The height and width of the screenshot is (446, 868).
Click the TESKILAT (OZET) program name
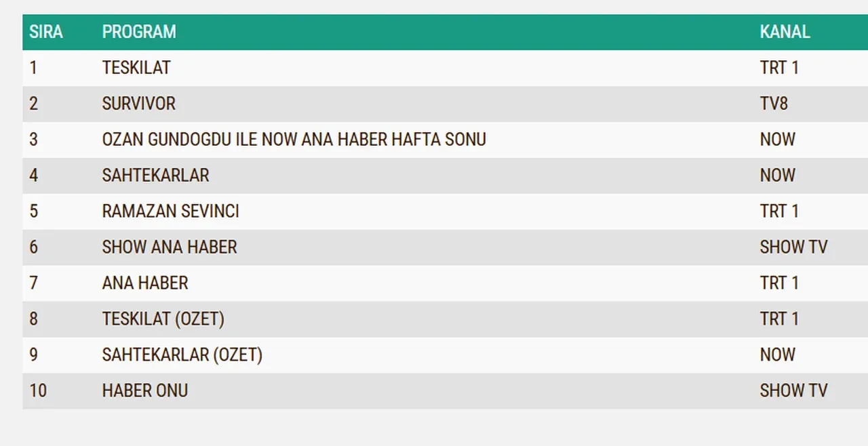click(x=163, y=319)
